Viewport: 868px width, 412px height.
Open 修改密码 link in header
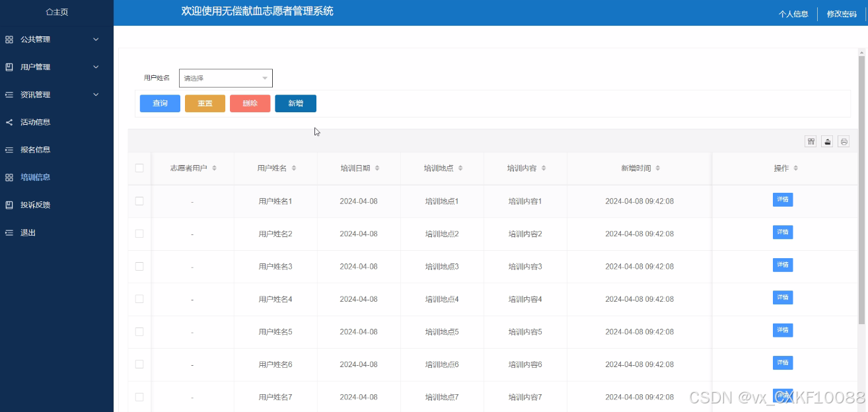point(842,14)
